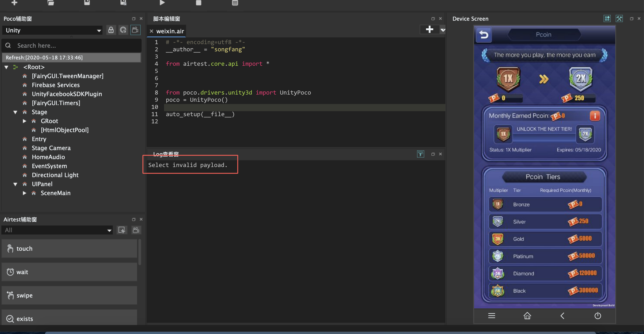Toggle Poco inspect recording mode
The height and width of the screenshot is (334, 644).
point(135,30)
